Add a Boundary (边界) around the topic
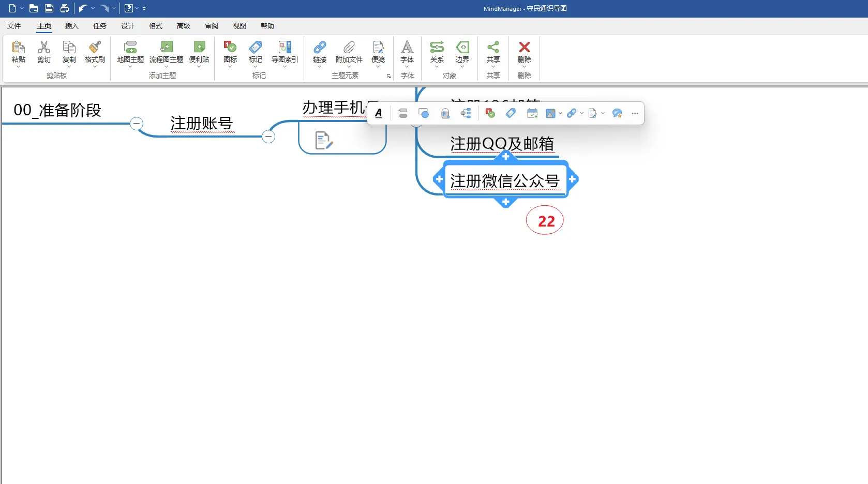Viewport: 868px width, 484px height. pyautogui.click(x=462, y=48)
